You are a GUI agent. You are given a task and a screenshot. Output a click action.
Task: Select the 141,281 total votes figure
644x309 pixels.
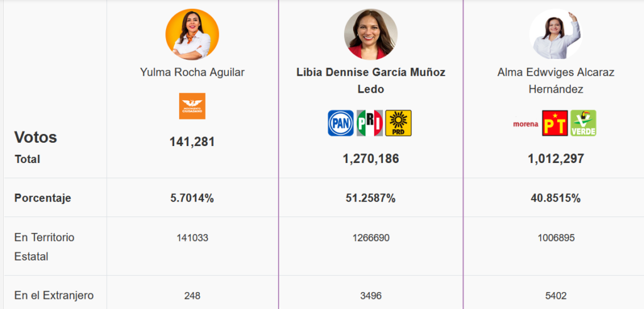(x=192, y=142)
